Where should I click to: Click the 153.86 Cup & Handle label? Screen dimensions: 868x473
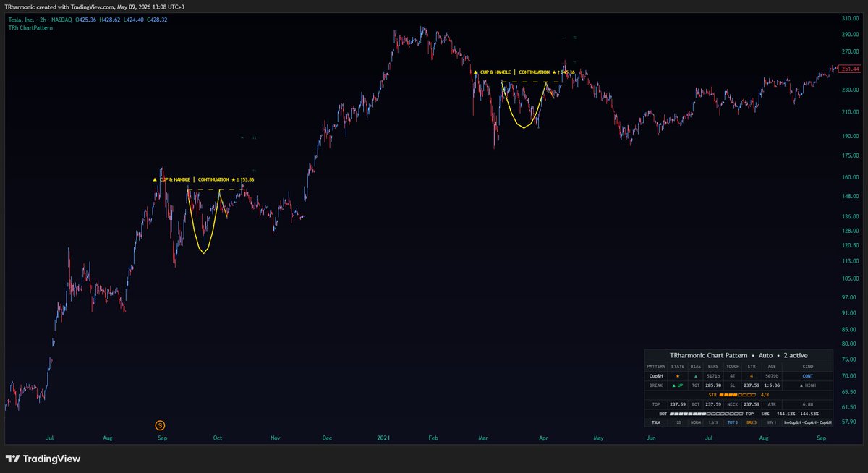pyautogui.click(x=205, y=179)
